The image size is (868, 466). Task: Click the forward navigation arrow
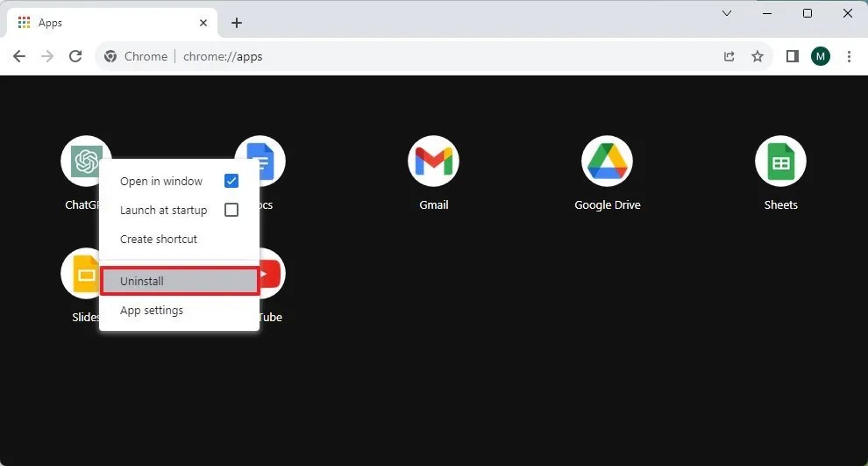pos(47,56)
